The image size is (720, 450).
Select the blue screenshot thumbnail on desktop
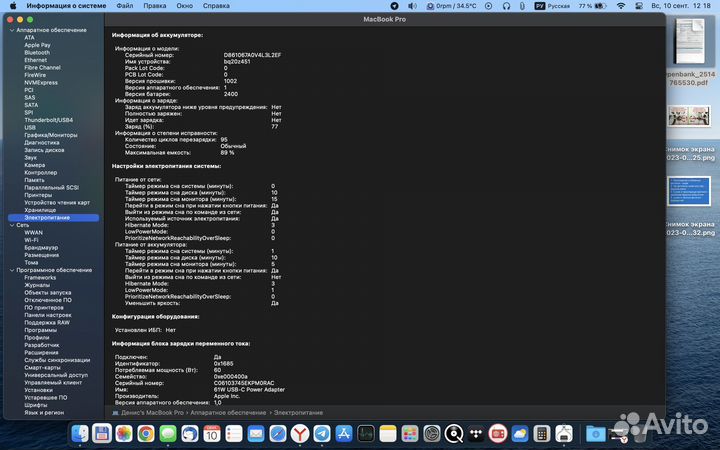(689, 191)
